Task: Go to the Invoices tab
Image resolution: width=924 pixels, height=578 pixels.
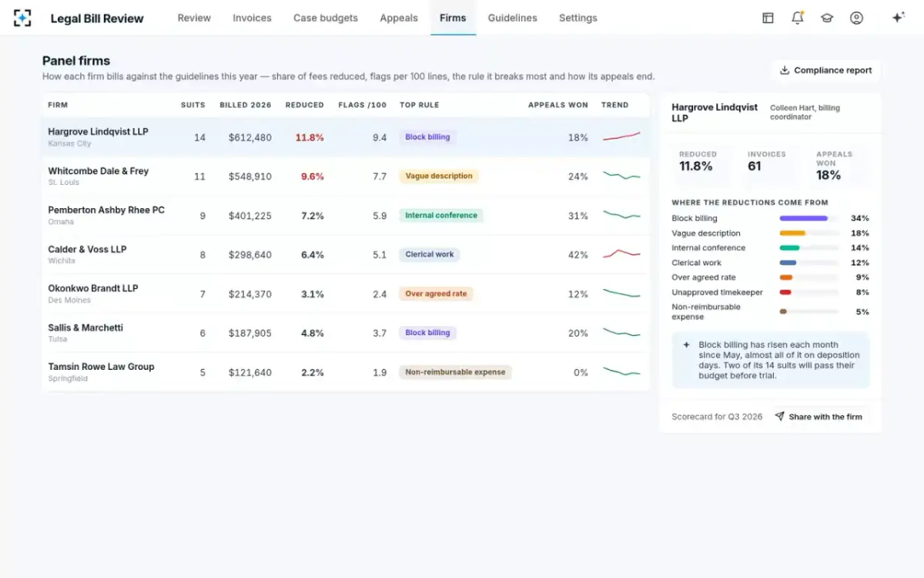Action: pyautogui.click(x=253, y=18)
